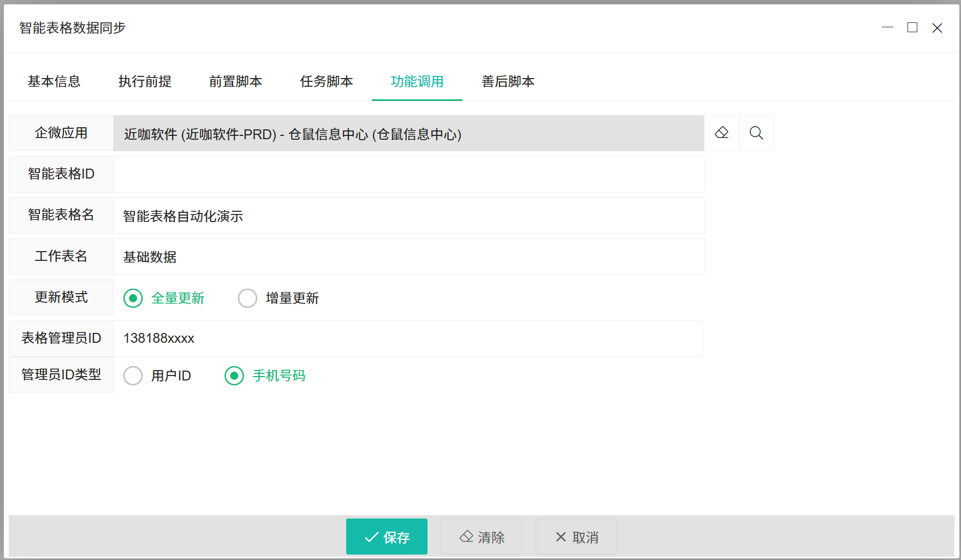This screenshot has height=560, width=961.
Task: Click the 清除 button at bottom
Action: click(x=482, y=537)
